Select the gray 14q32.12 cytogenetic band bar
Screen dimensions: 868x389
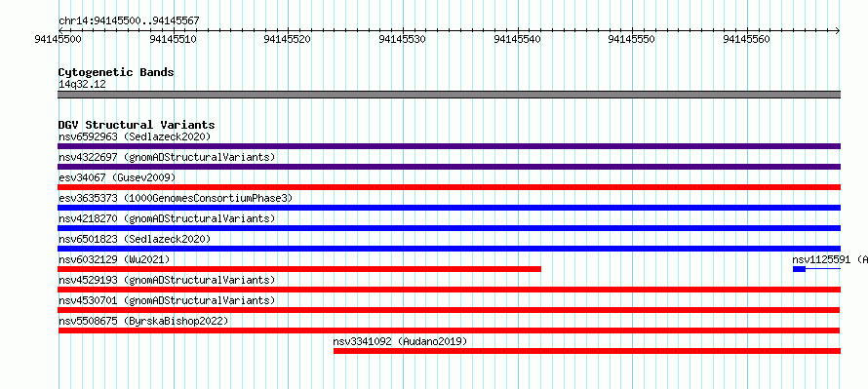[x=449, y=95]
